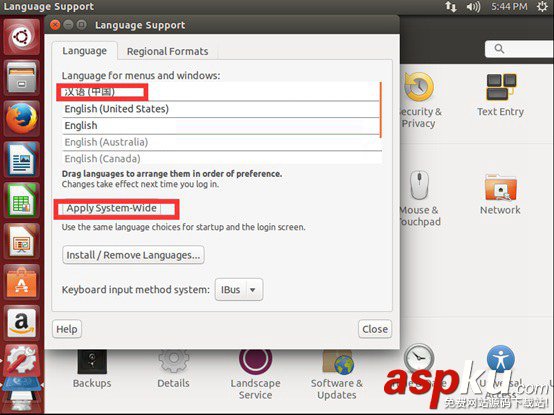Open LibreOffice Calc from the launcher
This screenshot has height=415, width=554.
(22, 200)
